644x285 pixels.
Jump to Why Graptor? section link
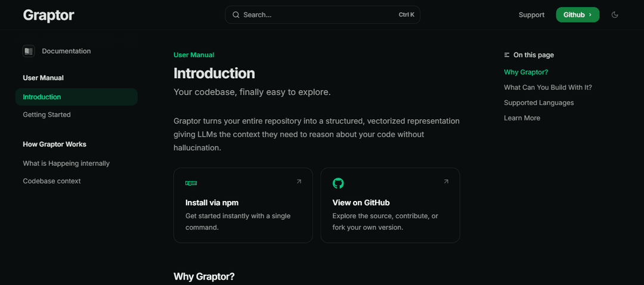pyautogui.click(x=526, y=72)
